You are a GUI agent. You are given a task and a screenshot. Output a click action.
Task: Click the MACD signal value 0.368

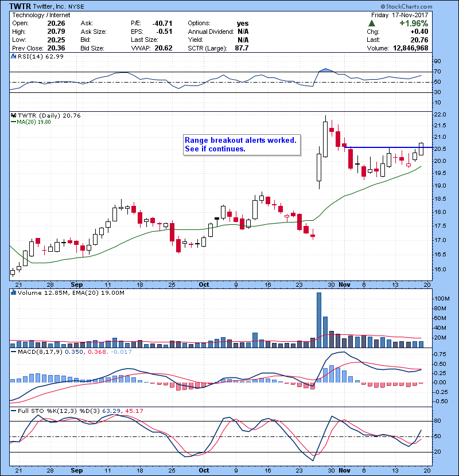click(97, 352)
